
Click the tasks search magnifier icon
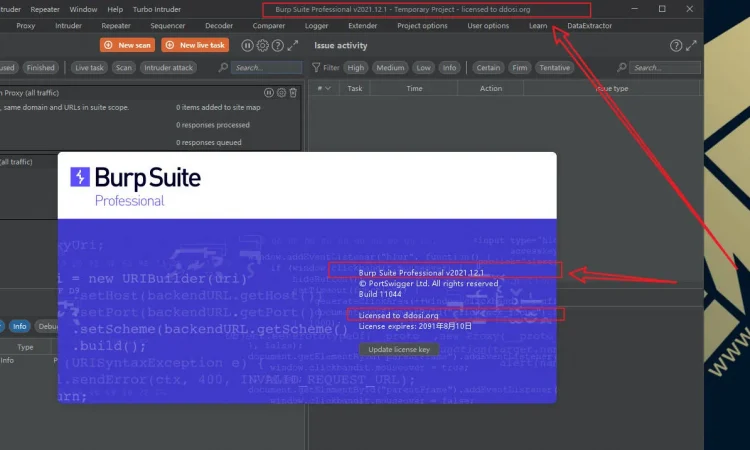pos(223,67)
